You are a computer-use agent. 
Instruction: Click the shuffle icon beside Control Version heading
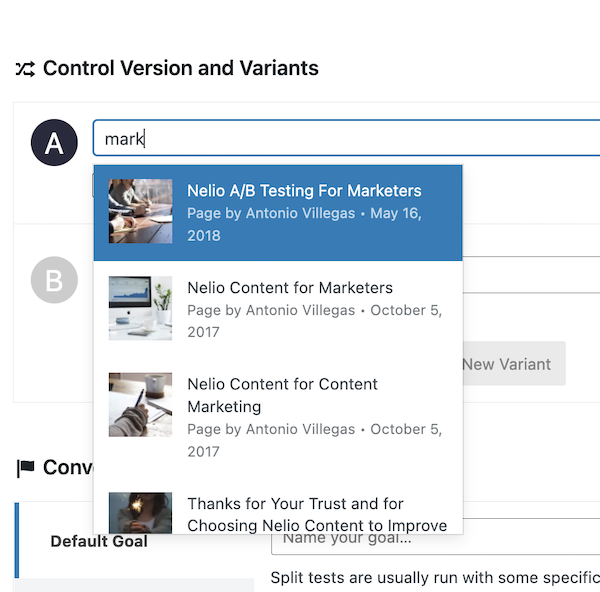(26, 69)
